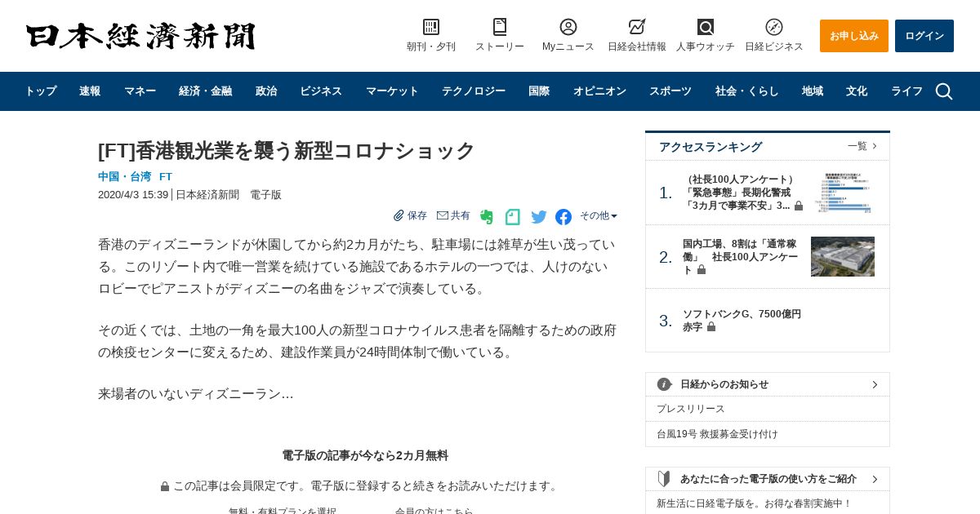Select the 文化 menu item
This screenshot has height=514, width=980.
pyautogui.click(x=857, y=91)
